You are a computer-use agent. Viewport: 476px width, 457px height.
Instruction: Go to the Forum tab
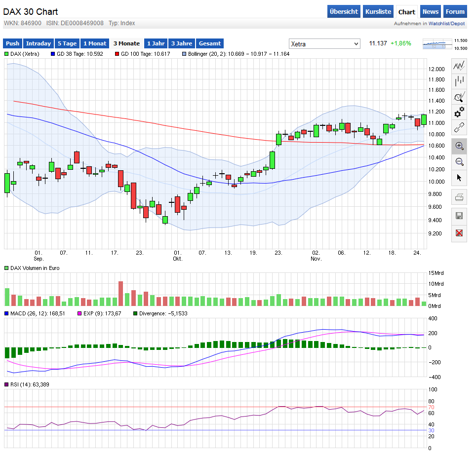tap(455, 11)
